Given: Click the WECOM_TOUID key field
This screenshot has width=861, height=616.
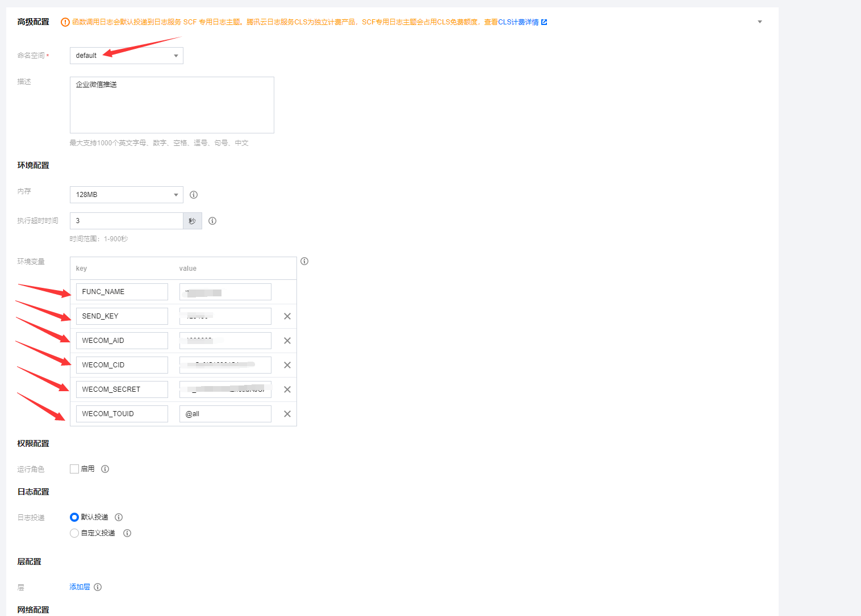Looking at the screenshot, I should click(122, 414).
